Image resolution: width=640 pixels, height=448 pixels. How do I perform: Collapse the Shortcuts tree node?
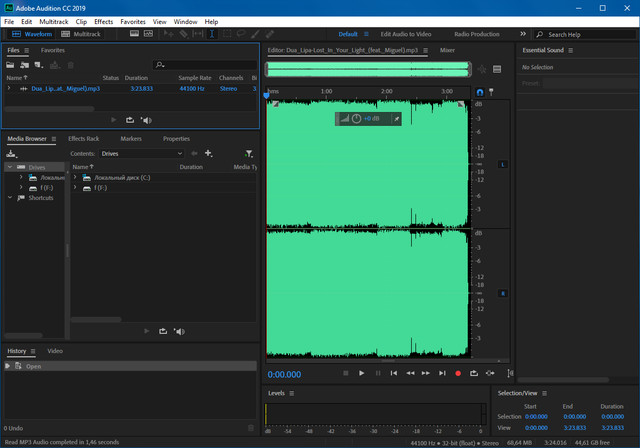[x=10, y=198]
